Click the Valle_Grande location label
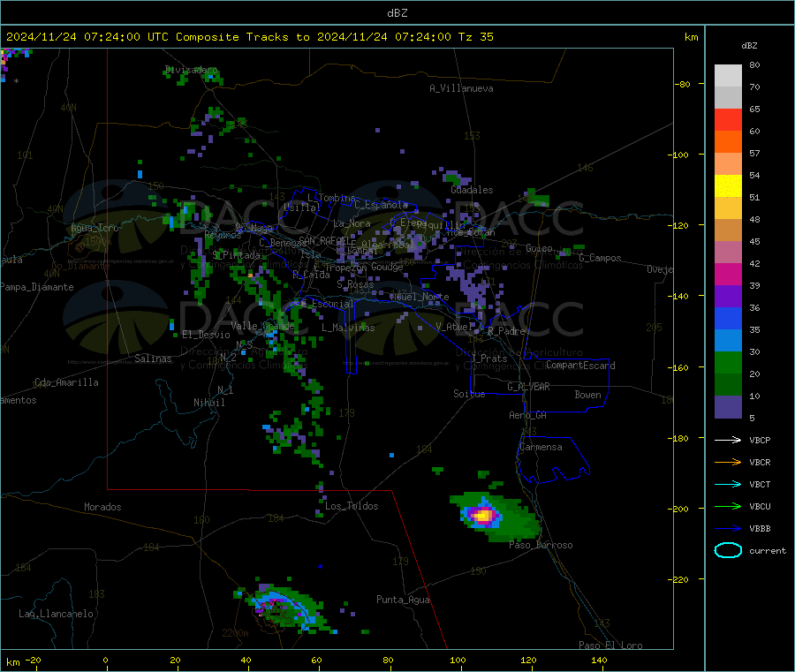Image resolution: width=795 pixels, height=672 pixels. coord(262,325)
